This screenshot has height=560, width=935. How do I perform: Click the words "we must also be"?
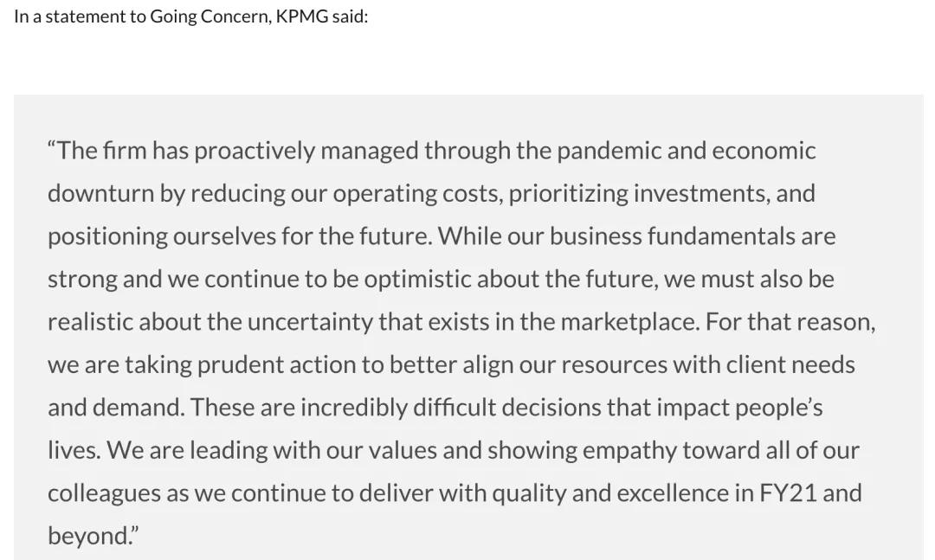click(x=749, y=280)
